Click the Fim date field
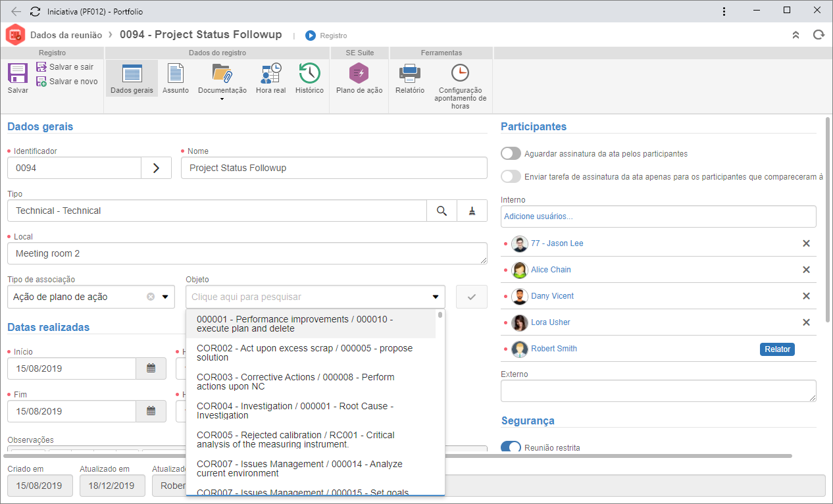833x504 pixels. [x=72, y=411]
